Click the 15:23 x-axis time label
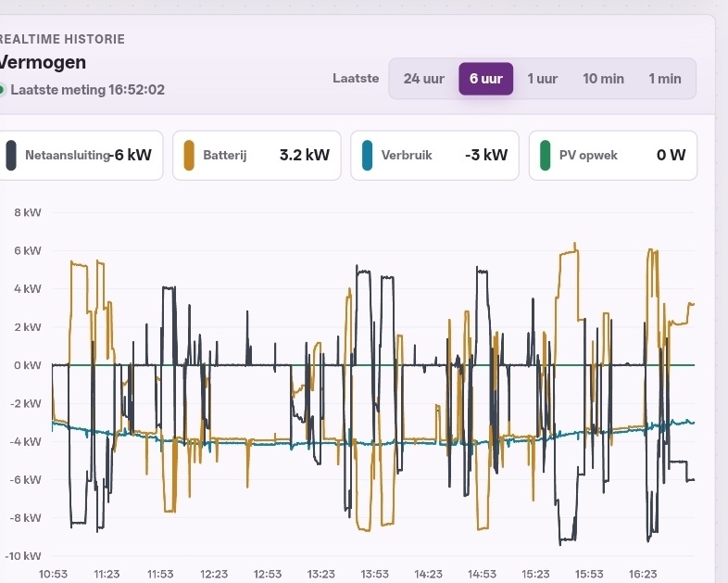Screen dimensions: 728x583 point(535,574)
